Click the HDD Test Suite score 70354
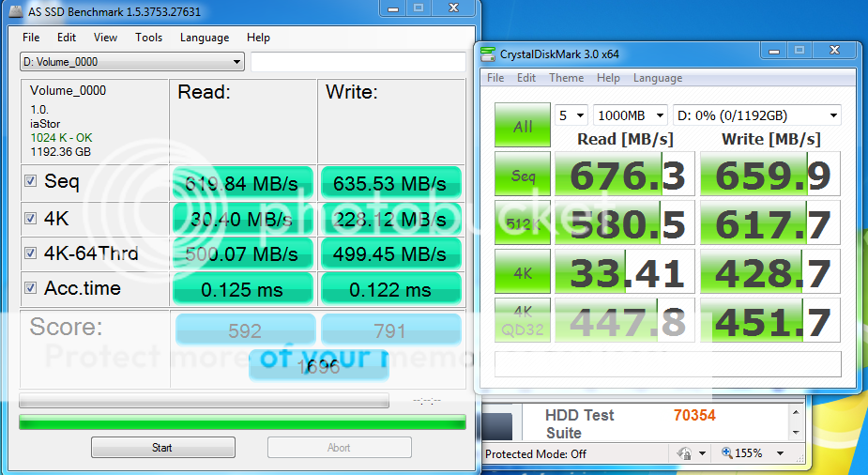Screen dimensions: 868x475 point(694,415)
